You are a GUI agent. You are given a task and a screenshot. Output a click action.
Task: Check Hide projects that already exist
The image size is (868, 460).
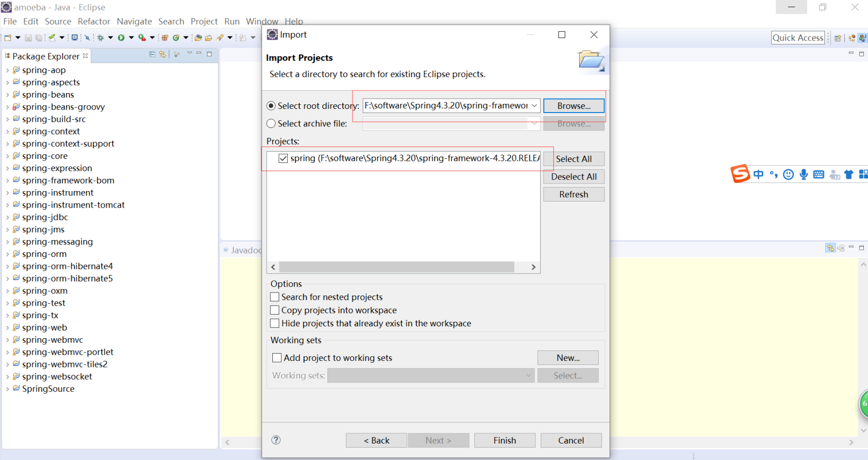click(275, 323)
